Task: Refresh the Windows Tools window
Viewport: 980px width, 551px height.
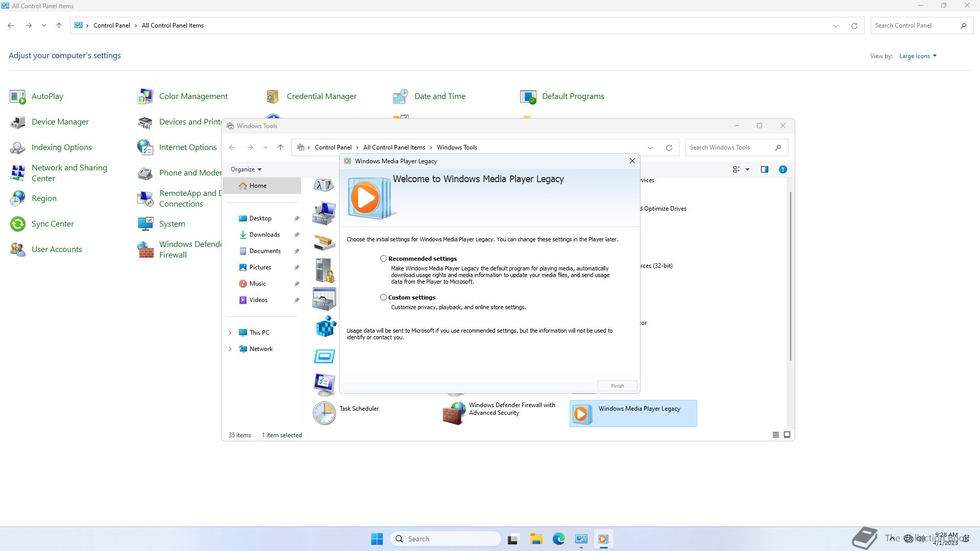Action: coord(669,148)
